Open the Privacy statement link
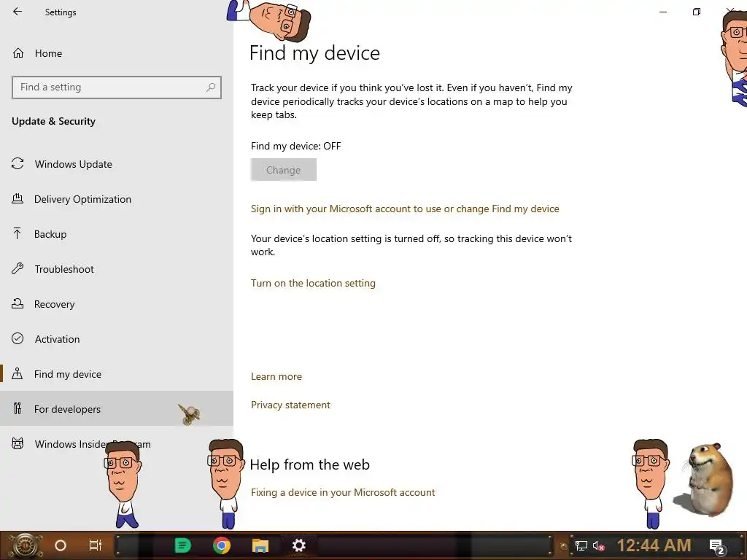Viewport: 747px width, 560px height. [290, 405]
